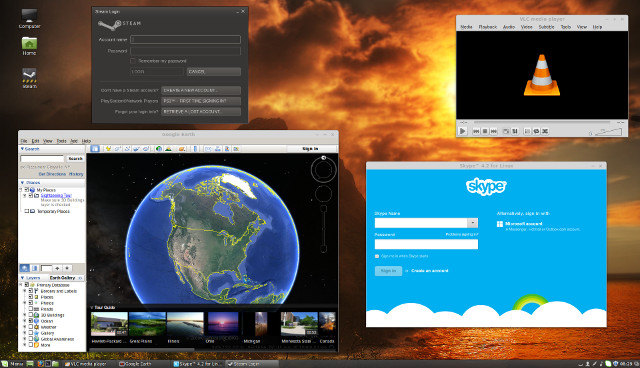640x368 pixels.
Task: Toggle loop mode in VLC controls
Action: coord(536,131)
